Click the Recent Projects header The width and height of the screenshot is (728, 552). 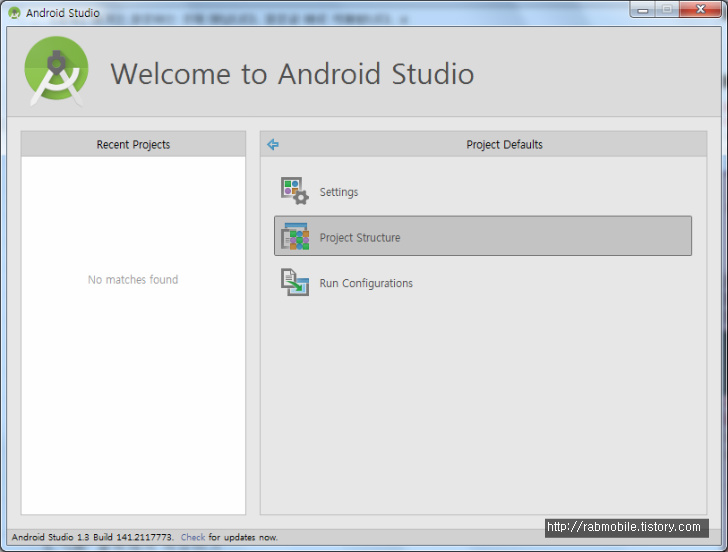(x=133, y=144)
